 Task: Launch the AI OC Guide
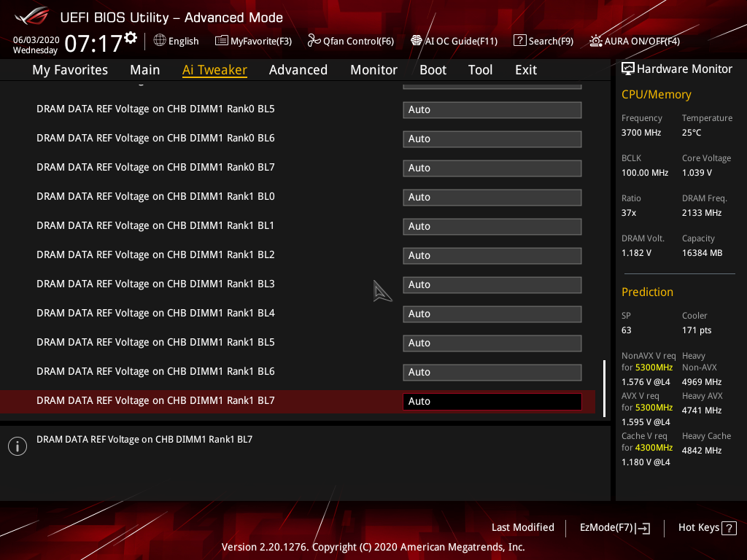click(454, 41)
